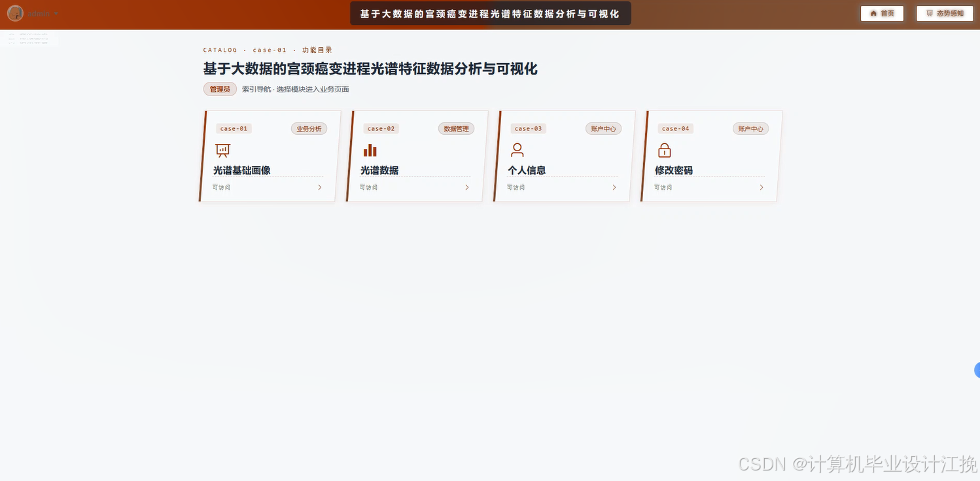Click 功能目录 in the breadcrumb
The width and height of the screenshot is (980, 481).
pyautogui.click(x=317, y=50)
